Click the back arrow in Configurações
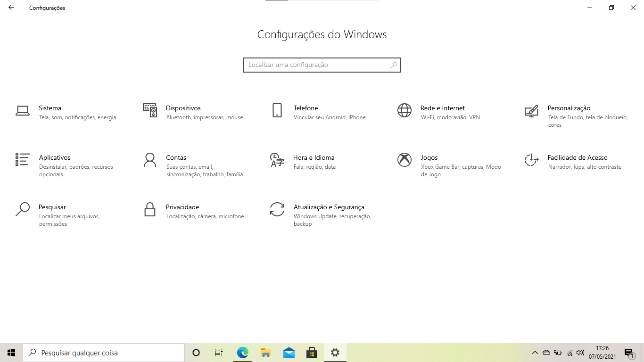Image resolution: width=644 pixels, height=362 pixels. 11,8
